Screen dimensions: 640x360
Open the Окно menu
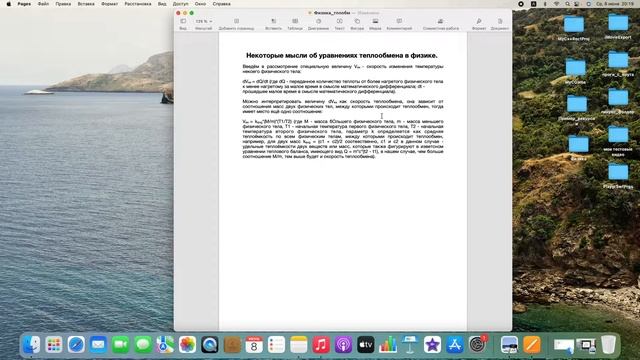tap(200, 4)
